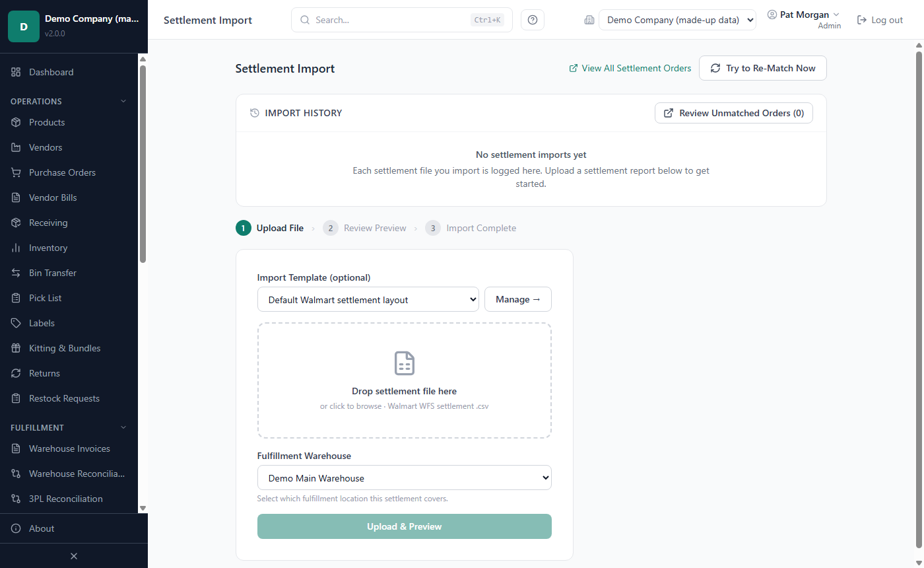Click the Dashboard grid icon

click(16, 72)
